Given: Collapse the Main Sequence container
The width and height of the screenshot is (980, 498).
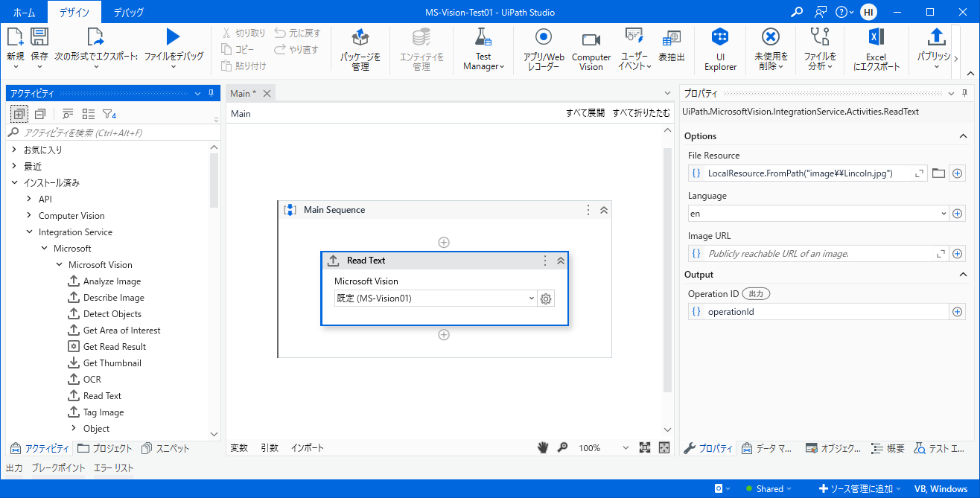Looking at the screenshot, I should [604, 210].
